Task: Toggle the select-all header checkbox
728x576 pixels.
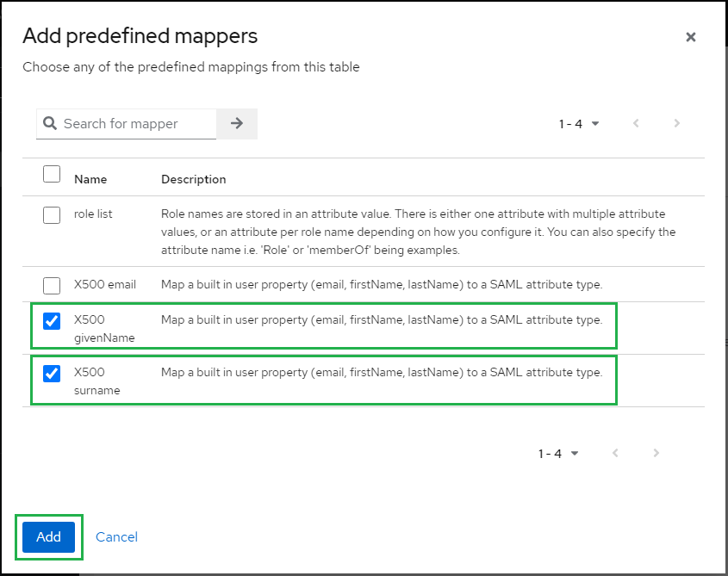Action: [52, 174]
